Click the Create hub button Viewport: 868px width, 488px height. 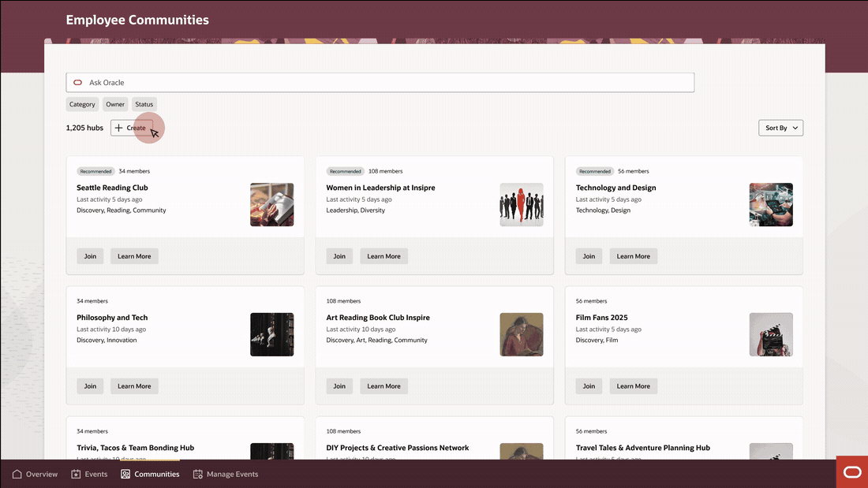[132, 128]
